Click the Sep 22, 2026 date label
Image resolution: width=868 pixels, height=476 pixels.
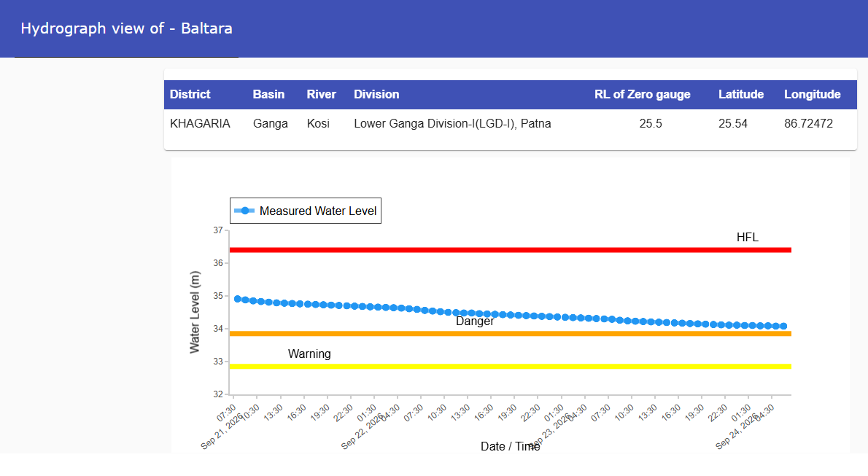(x=362, y=431)
